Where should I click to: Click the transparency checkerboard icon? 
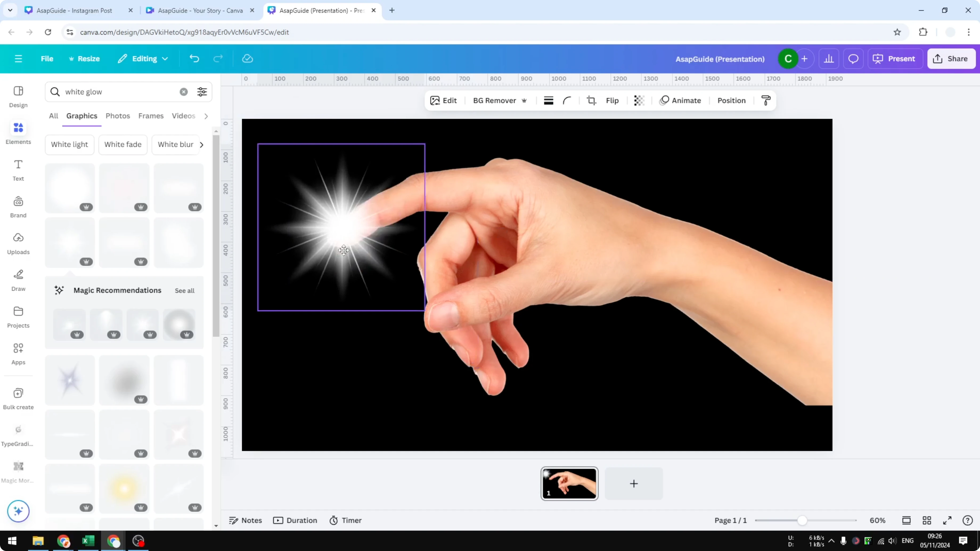pos(639,100)
